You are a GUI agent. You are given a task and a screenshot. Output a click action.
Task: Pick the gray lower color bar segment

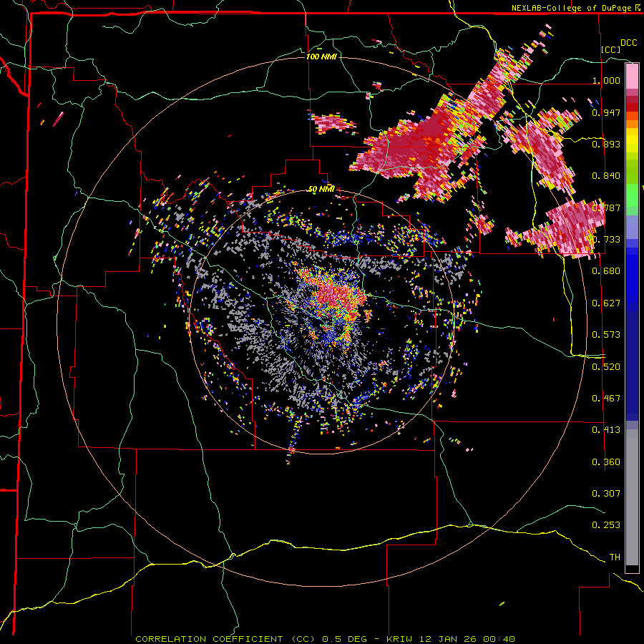click(x=632, y=497)
